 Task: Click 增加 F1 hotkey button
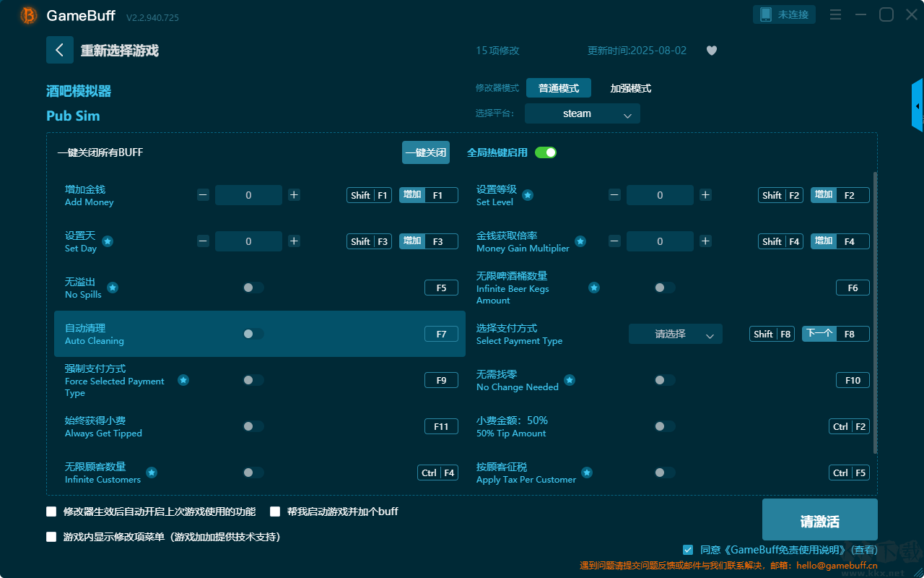429,195
